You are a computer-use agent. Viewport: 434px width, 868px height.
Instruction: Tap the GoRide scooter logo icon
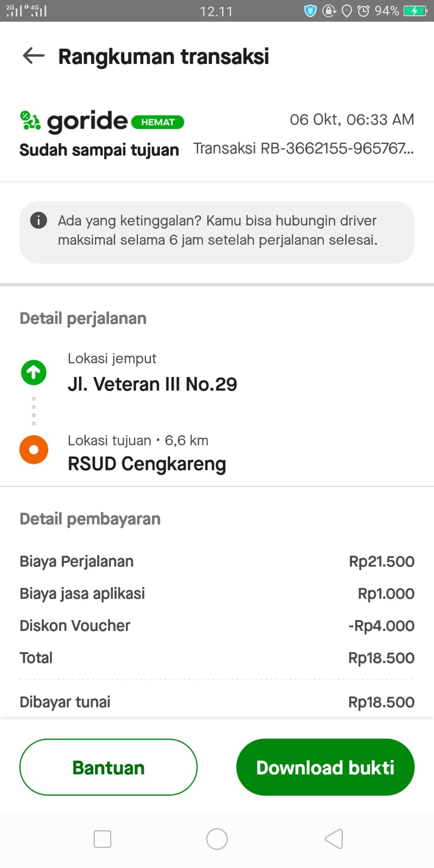coord(30,120)
